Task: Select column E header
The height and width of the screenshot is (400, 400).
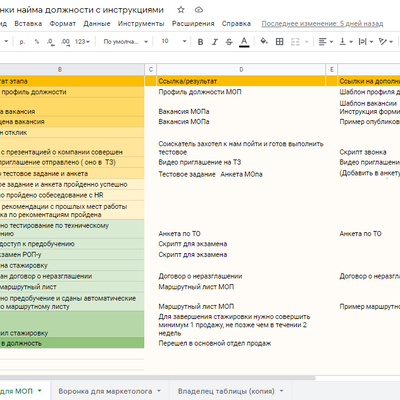Action: (x=332, y=69)
